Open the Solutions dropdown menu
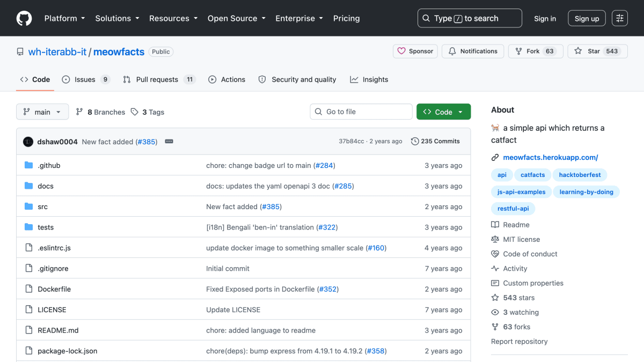The image size is (644, 362). 117,18
